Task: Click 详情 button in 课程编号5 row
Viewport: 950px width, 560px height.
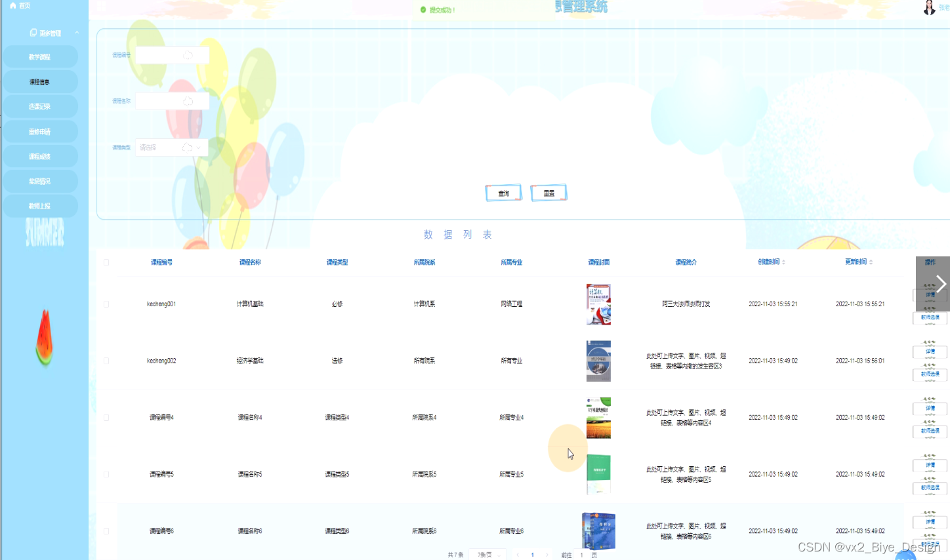Action: pos(930,465)
